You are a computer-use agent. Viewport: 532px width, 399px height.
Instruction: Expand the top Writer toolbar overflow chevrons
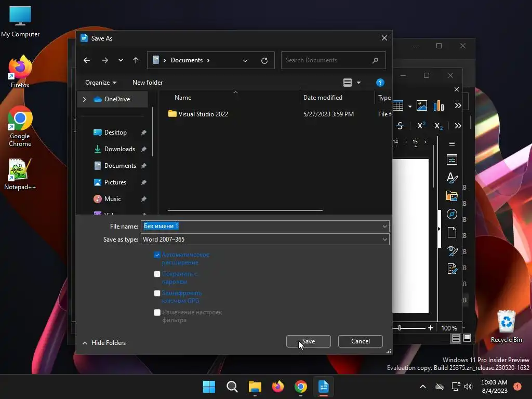click(x=458, y=106)
